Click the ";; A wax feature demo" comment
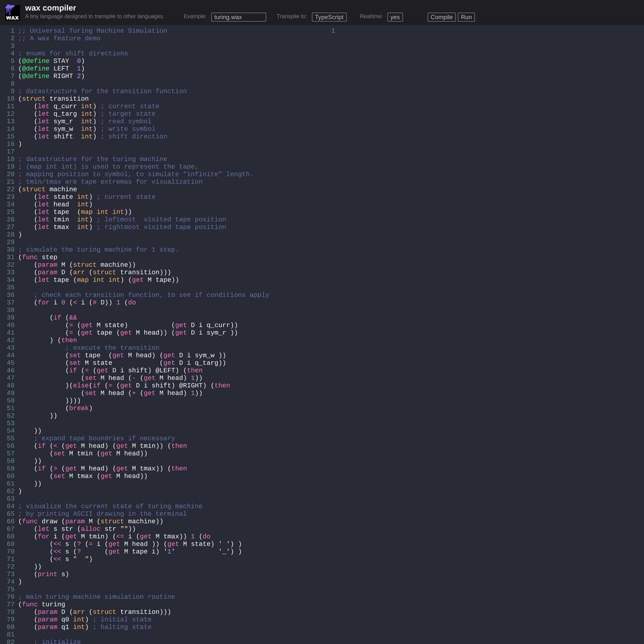Viewport: 644px width, 644px height. (x=59, y=38)
